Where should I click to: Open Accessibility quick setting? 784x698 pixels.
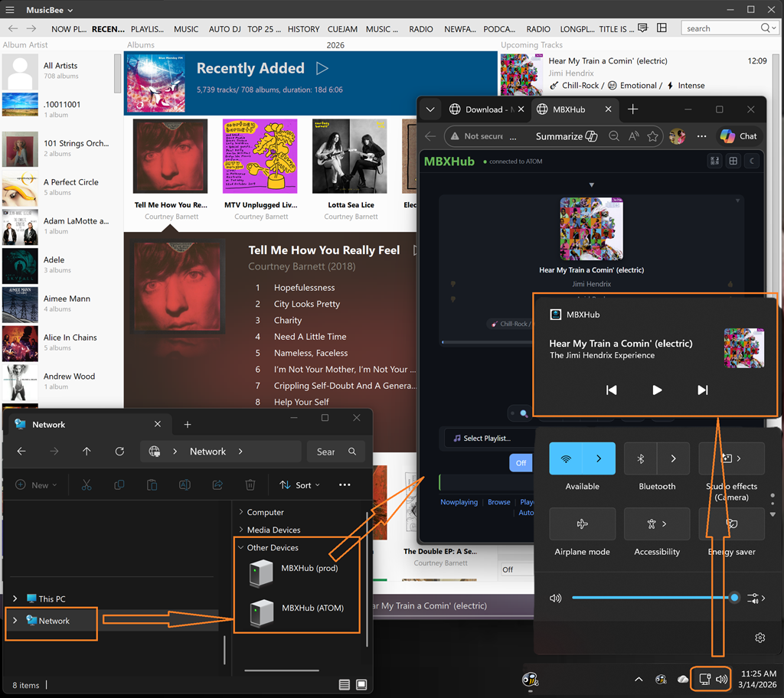[656, 524]
